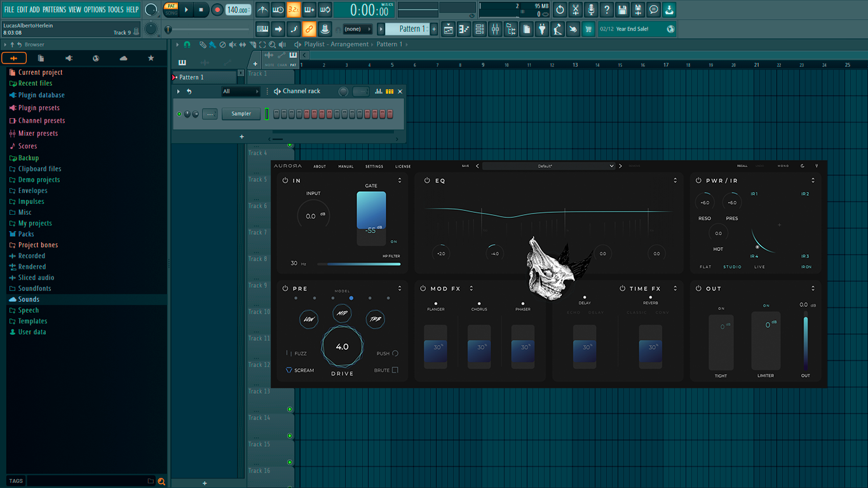Select browser favorites star tab icon
868x488 pixels.
pyautogui.click(x=151, y=58)
